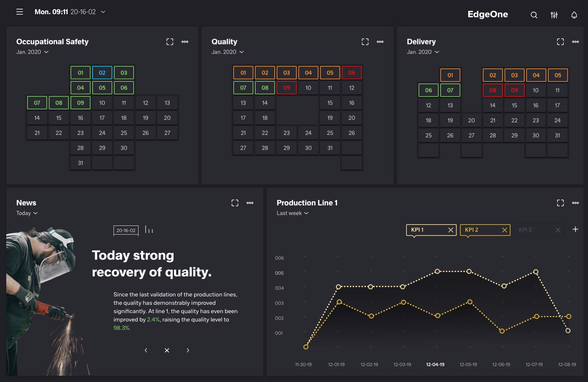The image size is (588, 382).
Task: Open Production Line 1 more options
Action: tap(575, 203)
